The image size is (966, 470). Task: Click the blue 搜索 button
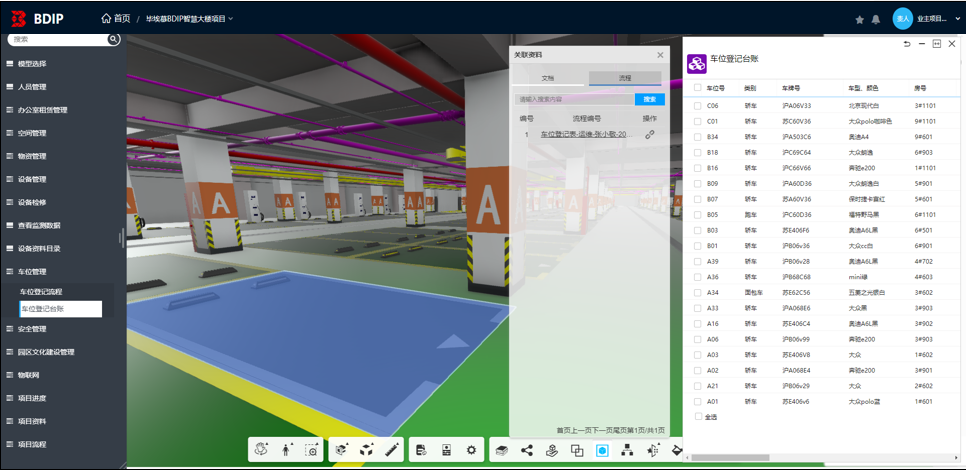pyautogui.click(x=649, y=99)
